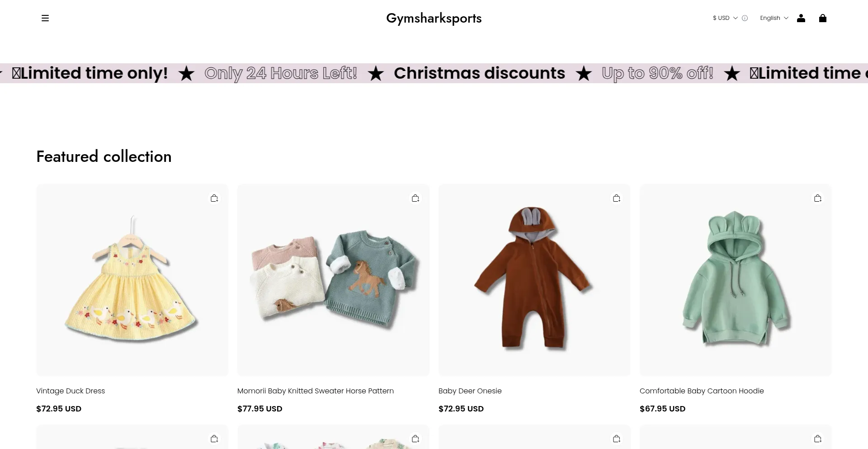Click add-to-cart icon on Momorii Knitted Sweater
This screenshot has width=868, height=449.
tap(415, 198)
